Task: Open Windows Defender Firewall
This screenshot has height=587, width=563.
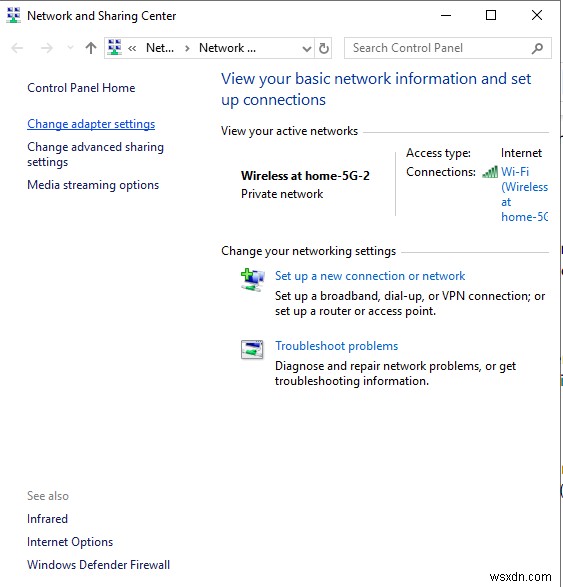Action: [98, 565]
